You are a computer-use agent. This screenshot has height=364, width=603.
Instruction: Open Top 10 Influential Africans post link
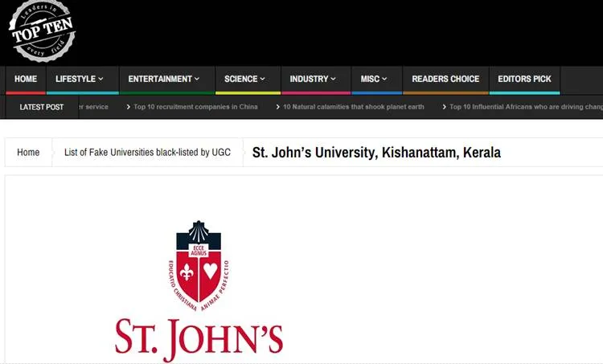[x=526, y=107]
